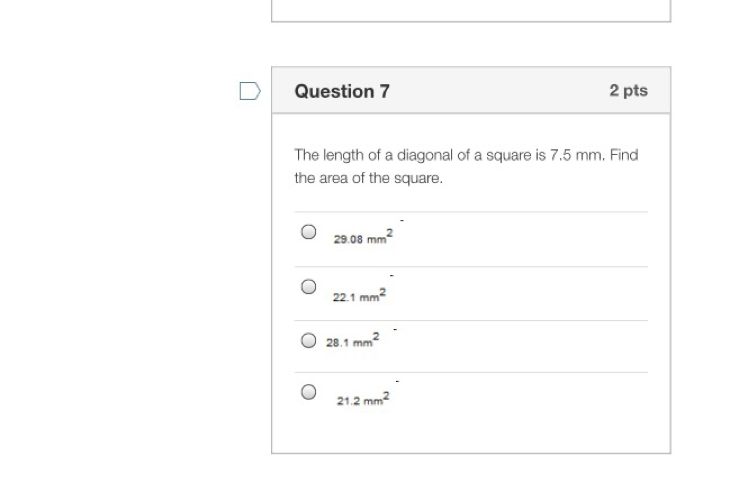Flag Question 7 for review

(250, 92)
